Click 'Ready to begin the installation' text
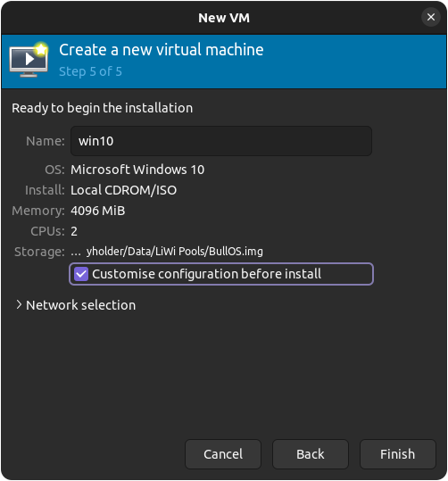The width and height of the screenshot is (448, 481). click(x=102, y=108)
